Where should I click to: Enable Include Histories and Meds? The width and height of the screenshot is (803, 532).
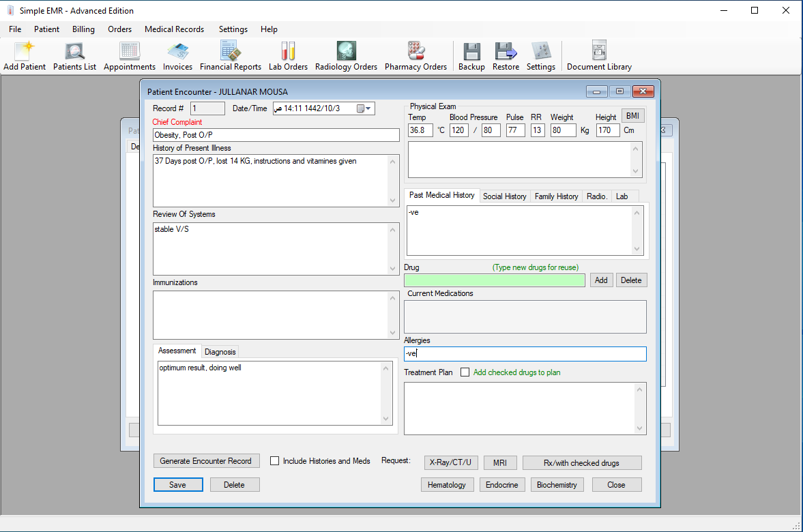275,460
